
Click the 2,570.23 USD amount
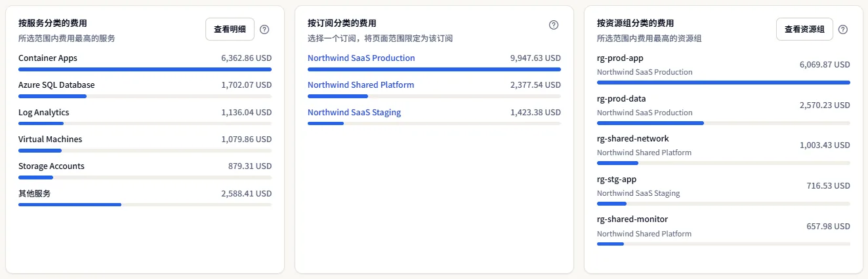point(825,105)
